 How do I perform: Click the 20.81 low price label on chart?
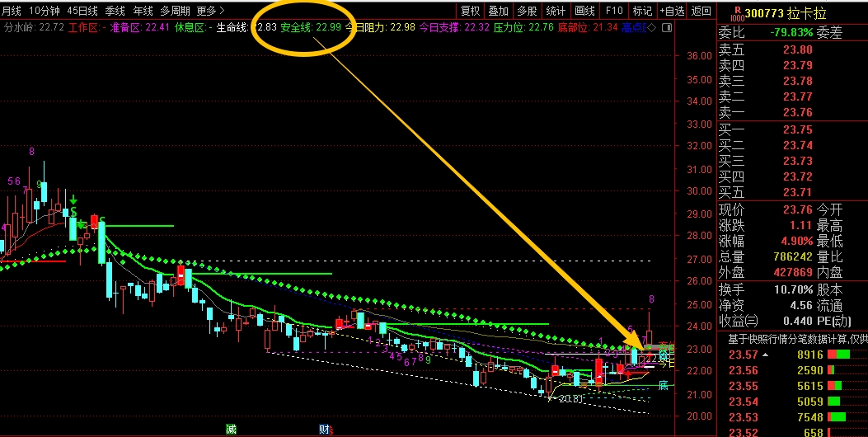tap(570, 399)
